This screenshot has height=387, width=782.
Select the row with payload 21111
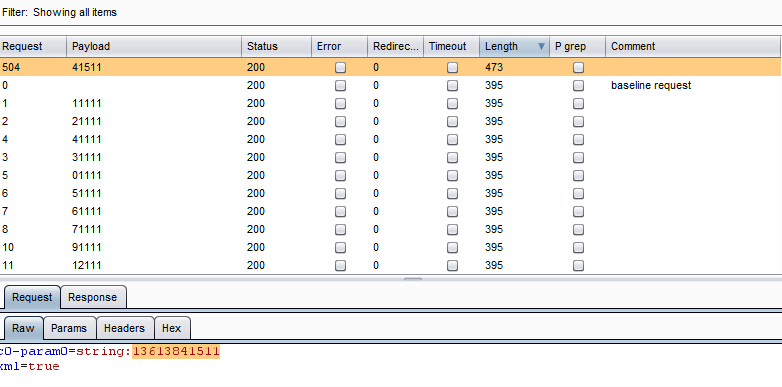pos(390,121)
